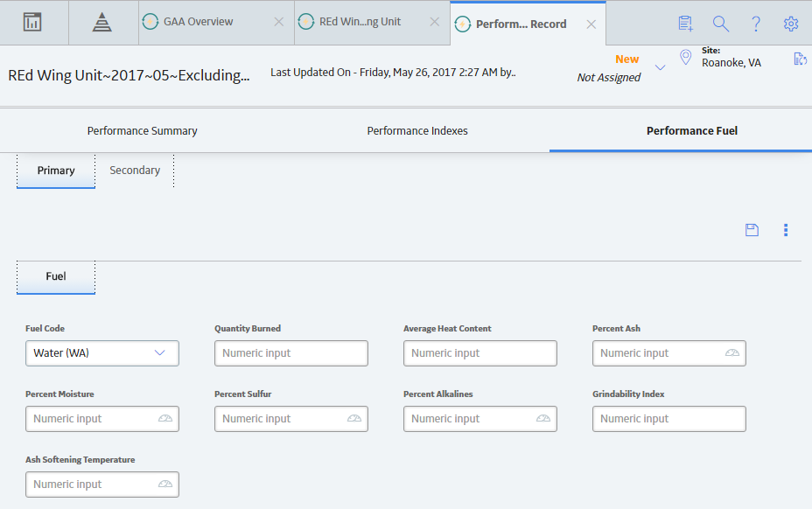
Task: Click the Quantity Burned numeric input
Action: click(x=291, y=353)
